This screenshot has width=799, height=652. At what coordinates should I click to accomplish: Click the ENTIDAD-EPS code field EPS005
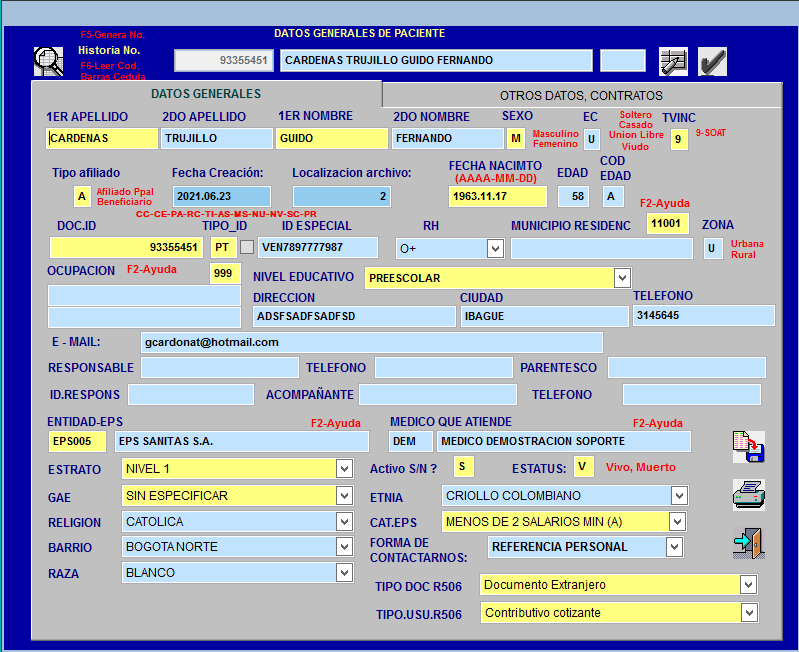(x=77, y=441)
